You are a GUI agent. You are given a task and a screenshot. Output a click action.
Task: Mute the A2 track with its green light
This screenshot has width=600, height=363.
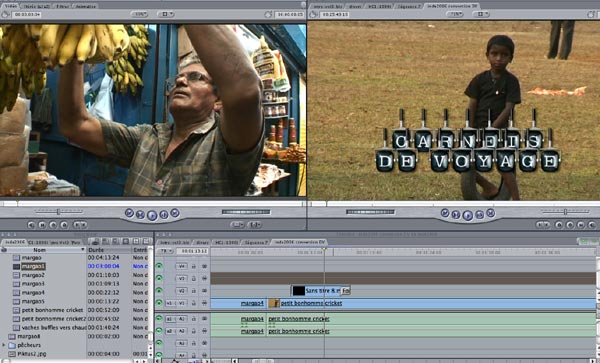(159, 331)
